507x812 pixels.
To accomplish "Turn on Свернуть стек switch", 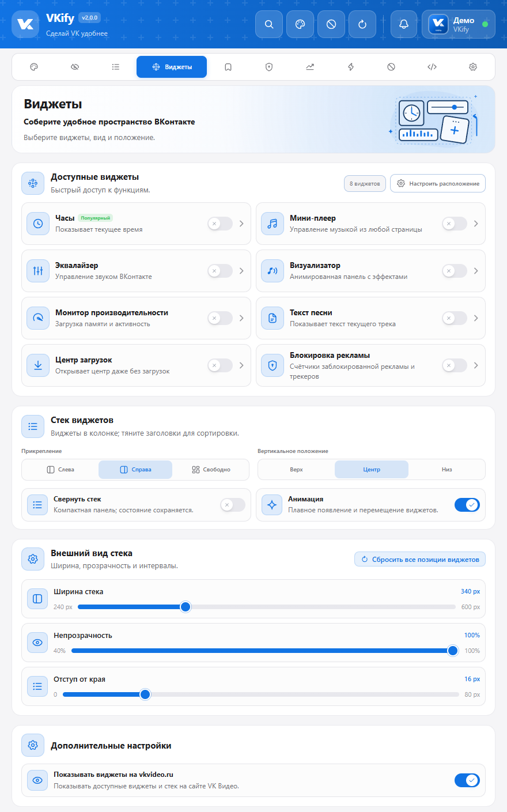I will coord(233,505).
